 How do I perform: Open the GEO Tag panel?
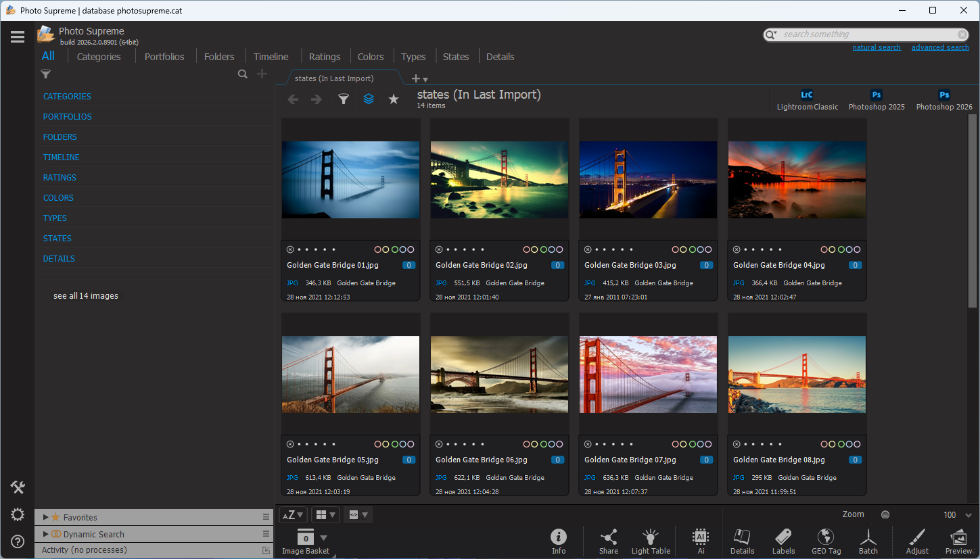click(x=826, y=541)
